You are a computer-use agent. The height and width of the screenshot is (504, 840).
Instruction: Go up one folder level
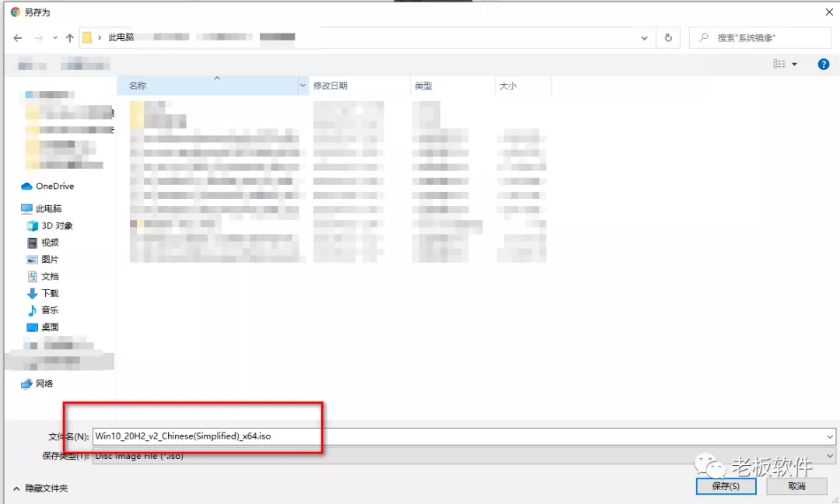(72, 37)
